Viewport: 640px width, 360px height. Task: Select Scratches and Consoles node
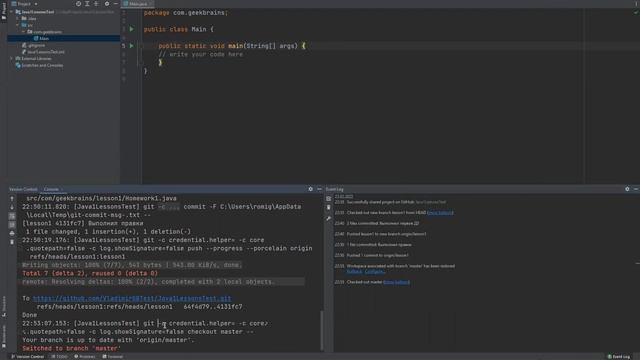pyautogui.click(x=39, y=65)
